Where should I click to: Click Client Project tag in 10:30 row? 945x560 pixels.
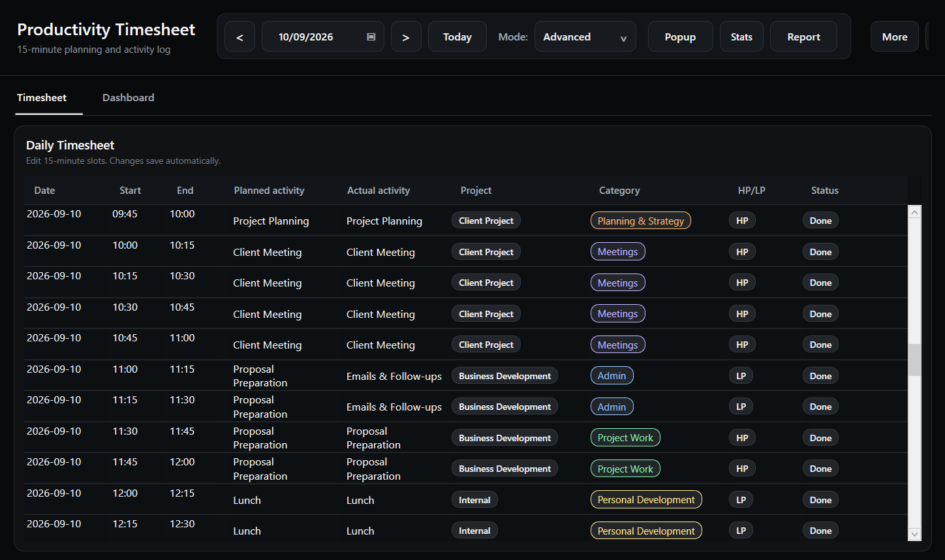pyautogui.click(x=486, y=314)
